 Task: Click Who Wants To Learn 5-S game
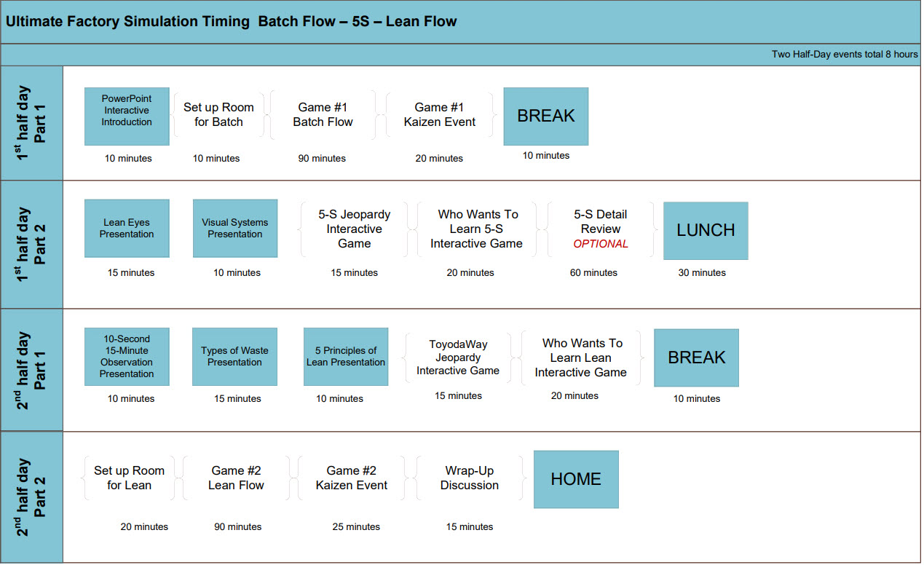pyautogui.click(x=476, y=229)
